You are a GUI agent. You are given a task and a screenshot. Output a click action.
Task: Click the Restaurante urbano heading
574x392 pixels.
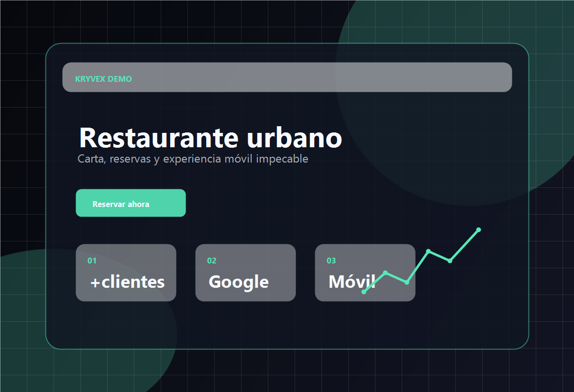pos(210,138)
